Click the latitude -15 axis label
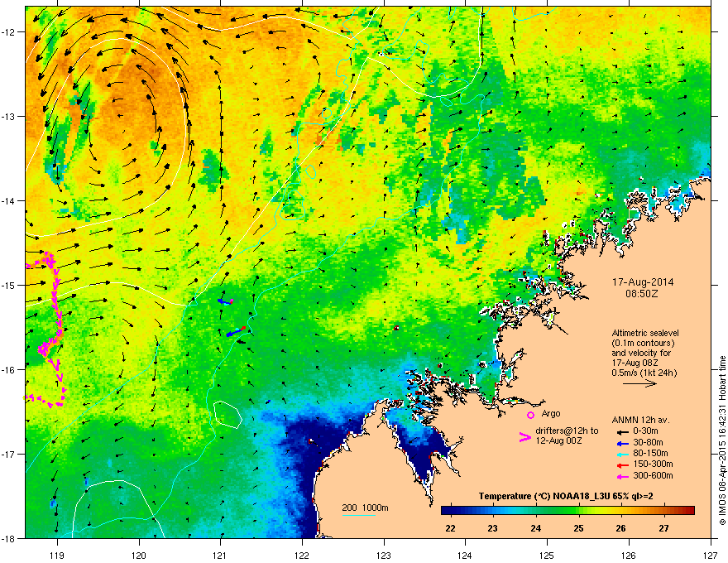The image size is (728, 563). [9, 285]
